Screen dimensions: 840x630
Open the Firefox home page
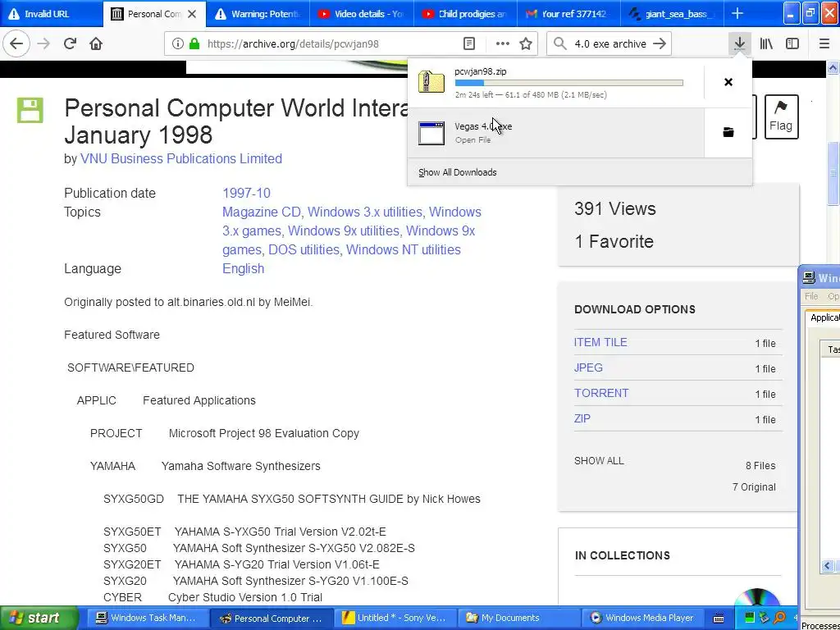96,44
